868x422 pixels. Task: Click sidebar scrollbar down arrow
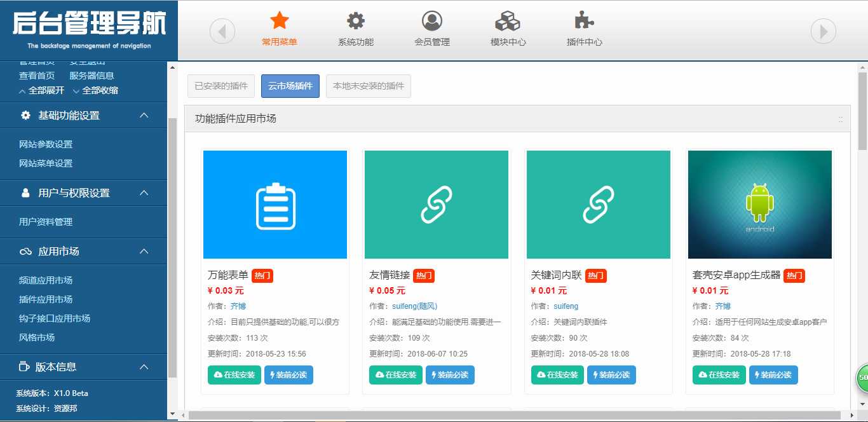click(x=172, y=414)
